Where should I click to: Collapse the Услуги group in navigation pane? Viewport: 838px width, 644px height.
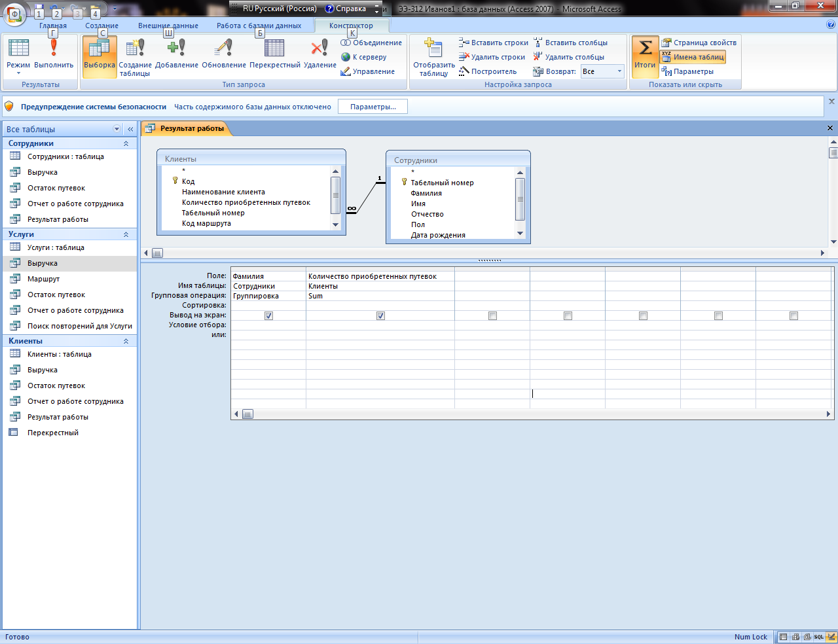click(x=126, y=234)
